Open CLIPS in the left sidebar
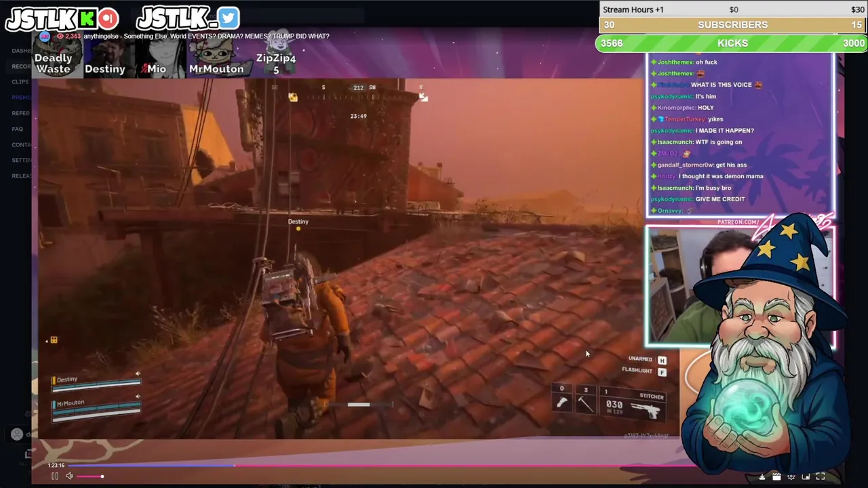868x488 pixels. 20,82
